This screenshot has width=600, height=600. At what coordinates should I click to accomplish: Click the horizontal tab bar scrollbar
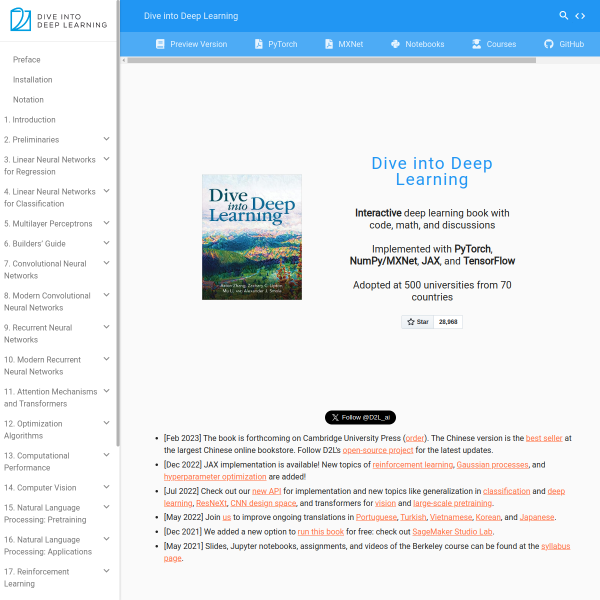(331, 60)
